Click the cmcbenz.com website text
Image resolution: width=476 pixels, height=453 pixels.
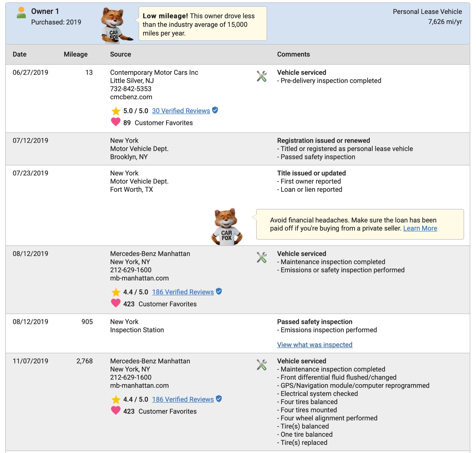131,97
